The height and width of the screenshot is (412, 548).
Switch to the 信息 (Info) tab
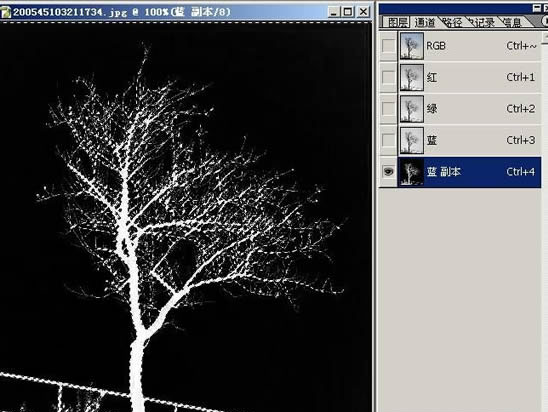(x=512, y=22)
